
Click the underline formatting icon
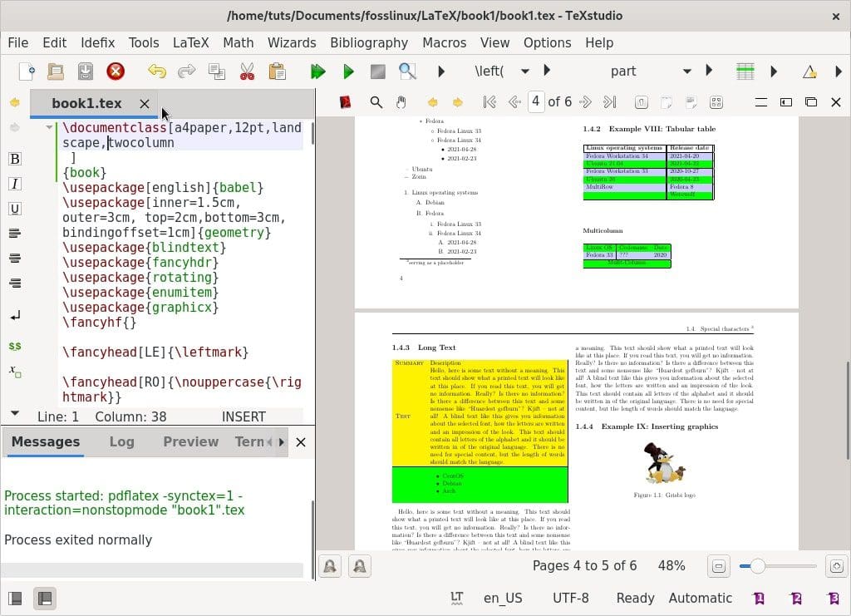coord(14,208)
